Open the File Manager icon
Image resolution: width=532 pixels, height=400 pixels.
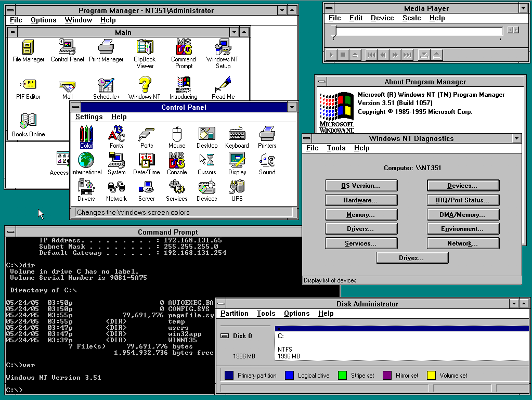coord(28,47)
